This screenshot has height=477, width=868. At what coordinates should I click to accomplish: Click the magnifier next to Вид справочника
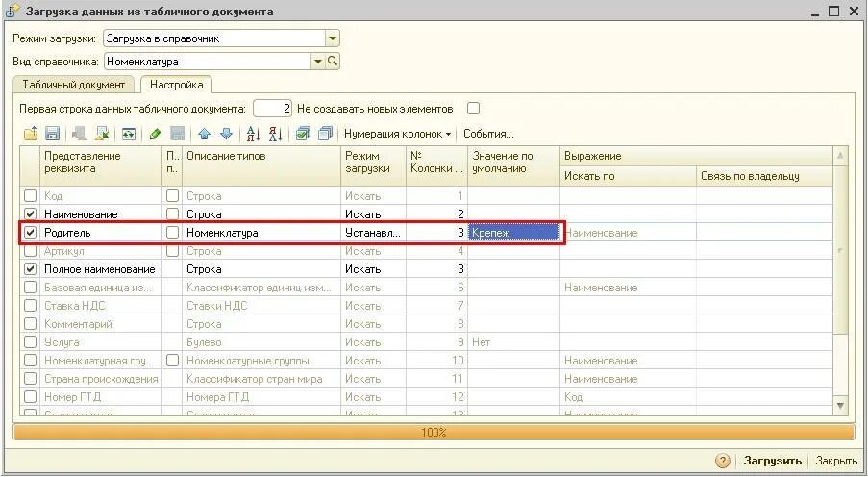click(333, 61)
